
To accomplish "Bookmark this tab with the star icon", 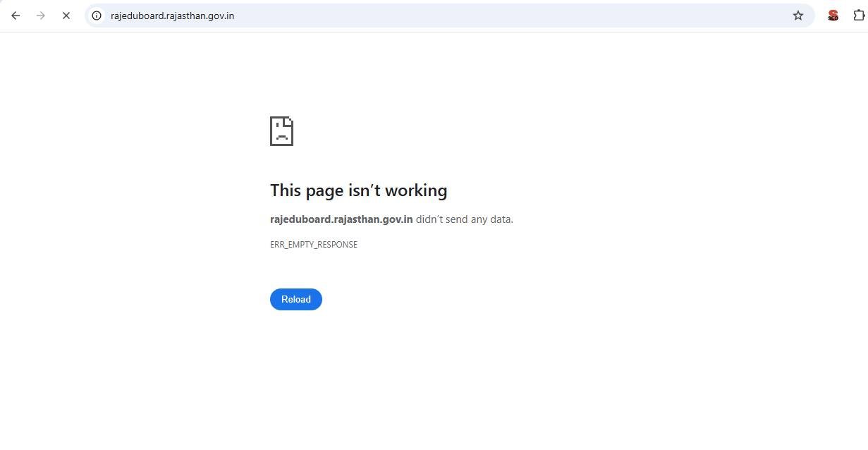I will (798, 16).
